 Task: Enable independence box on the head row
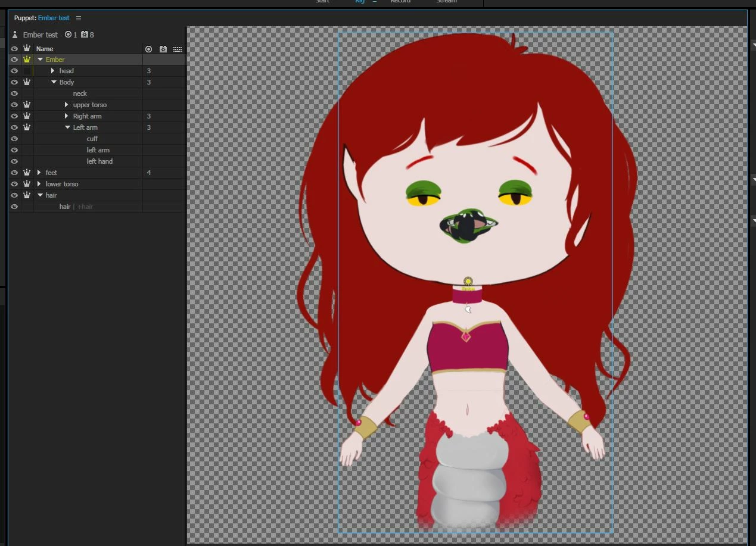pyautogui.click(x=27, y=71)
